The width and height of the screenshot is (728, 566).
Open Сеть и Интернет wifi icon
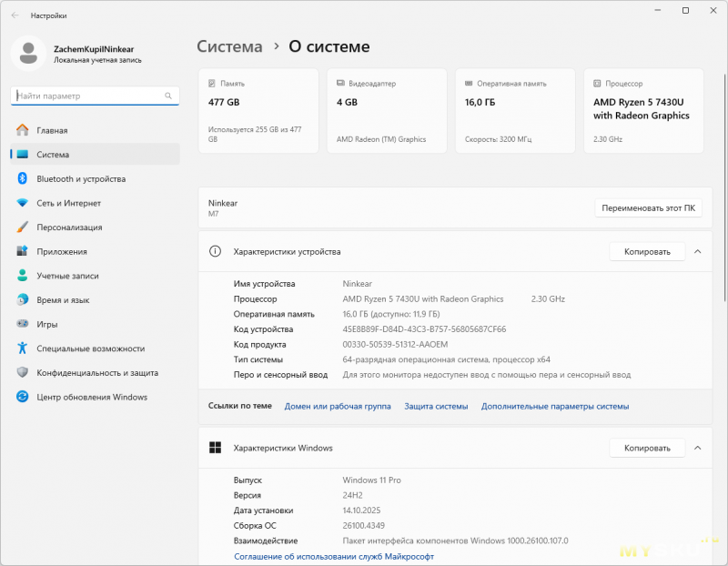tap(22, 203)
